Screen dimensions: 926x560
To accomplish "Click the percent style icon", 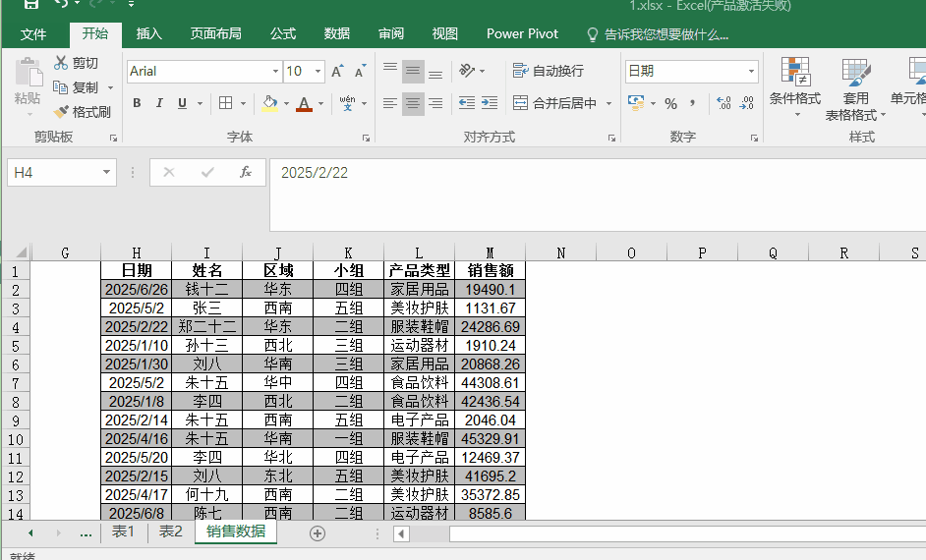I will 670,104.
